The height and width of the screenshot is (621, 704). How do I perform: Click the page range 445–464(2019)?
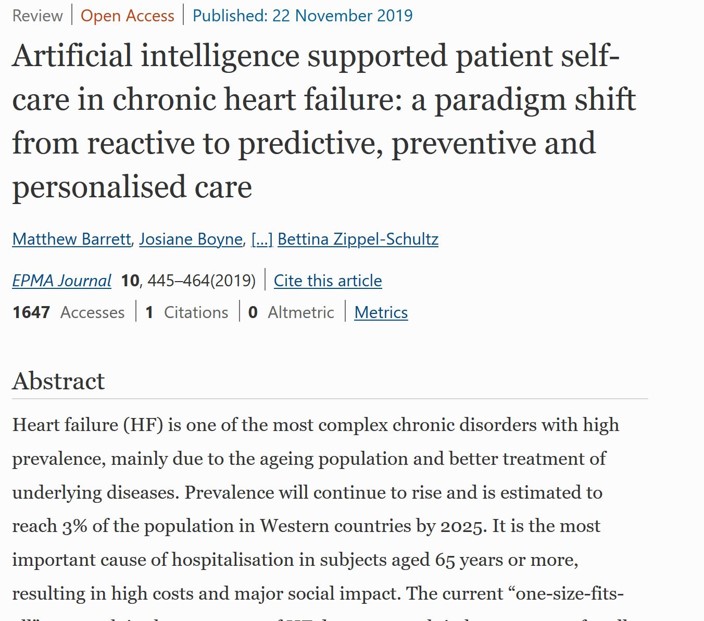(x=201, y=281)
